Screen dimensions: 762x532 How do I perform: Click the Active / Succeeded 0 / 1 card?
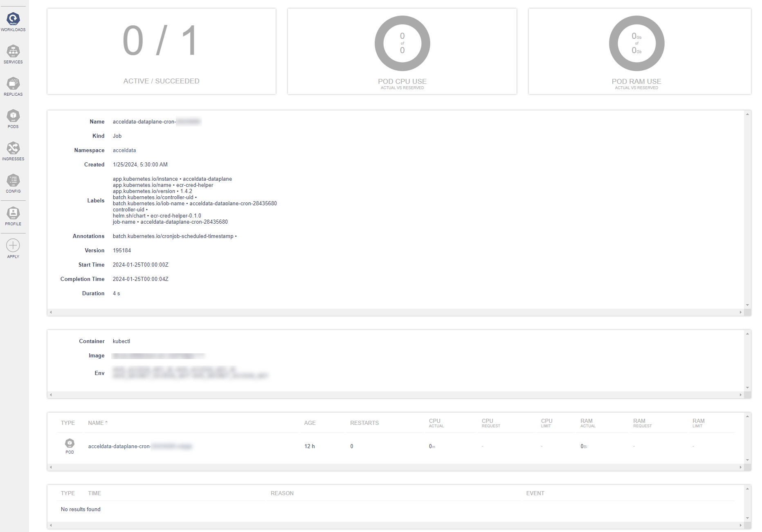click(162, 52)
